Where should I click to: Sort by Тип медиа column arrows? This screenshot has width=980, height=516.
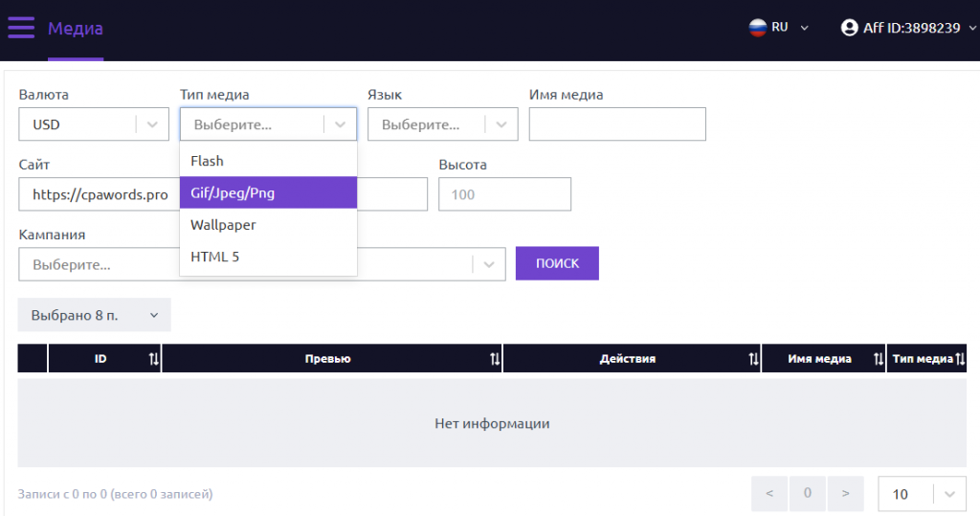pos(960,359)
